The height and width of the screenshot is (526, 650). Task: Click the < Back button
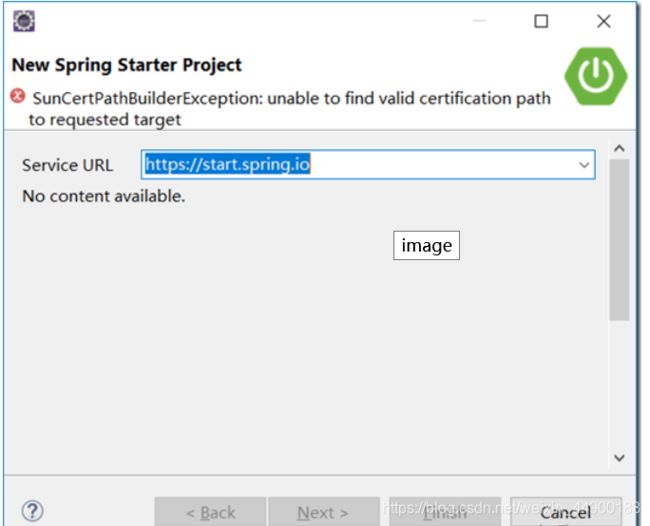click(211, 512)
